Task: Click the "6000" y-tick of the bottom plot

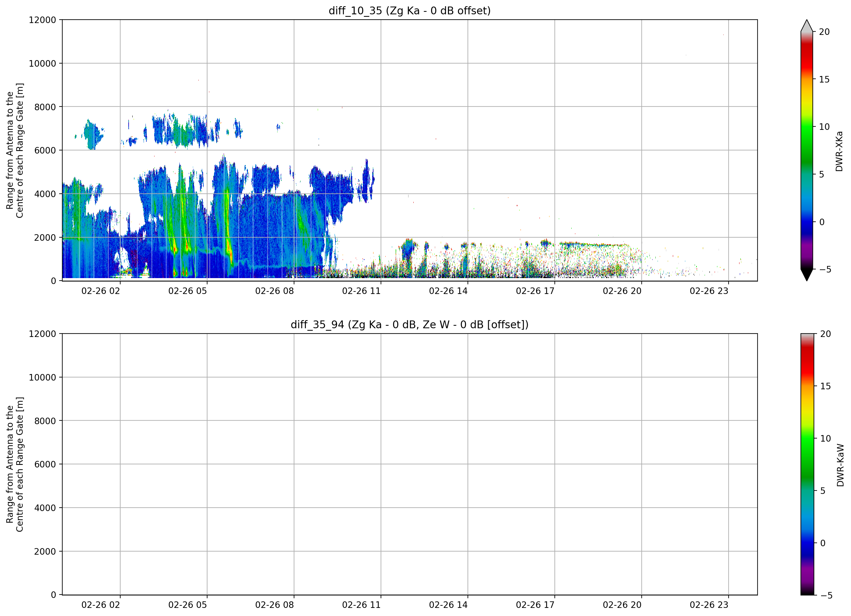Action: point(45,464)
